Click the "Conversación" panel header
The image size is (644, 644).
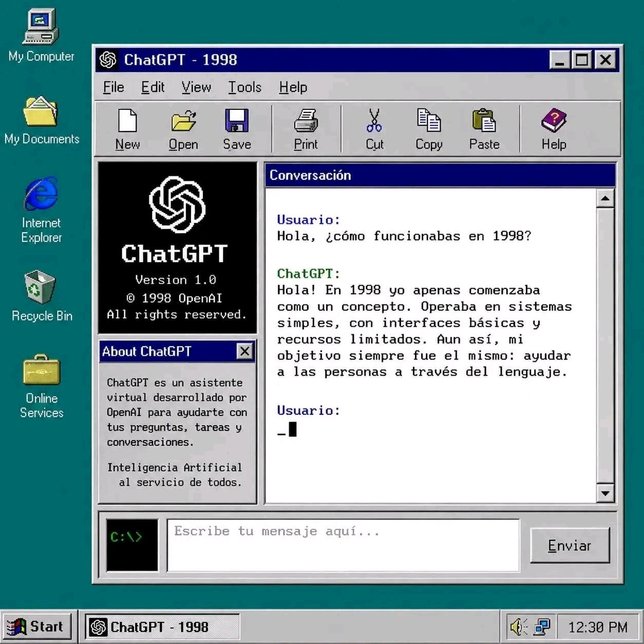tap(440, 175)
